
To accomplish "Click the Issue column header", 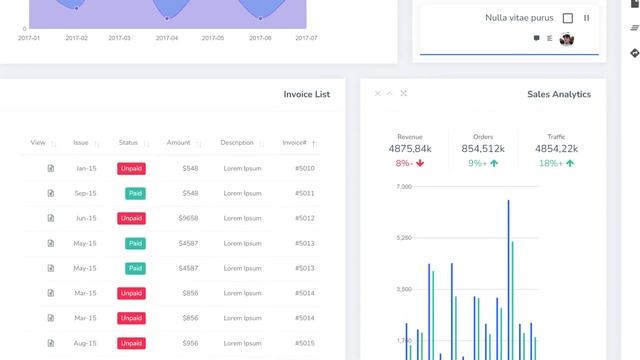I will tap(80, 142).
